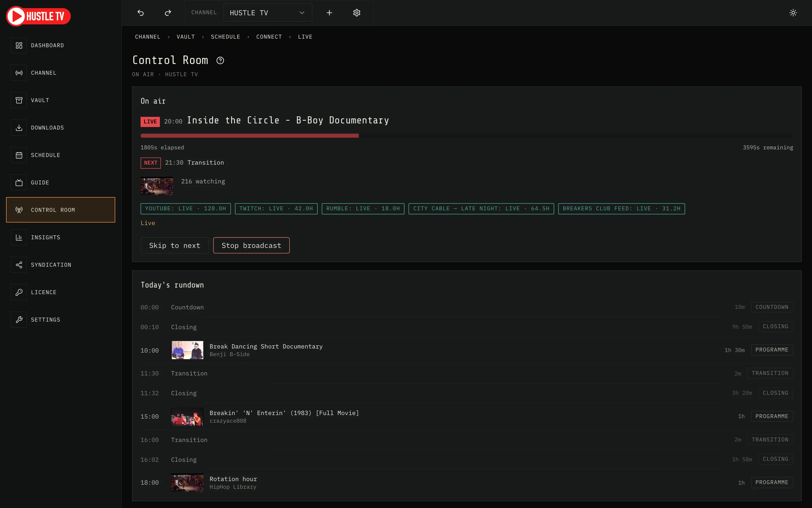Click "216 watching" text
Image resolution: width=812 pixels, height=508 pixels.
tap(203, 181)
